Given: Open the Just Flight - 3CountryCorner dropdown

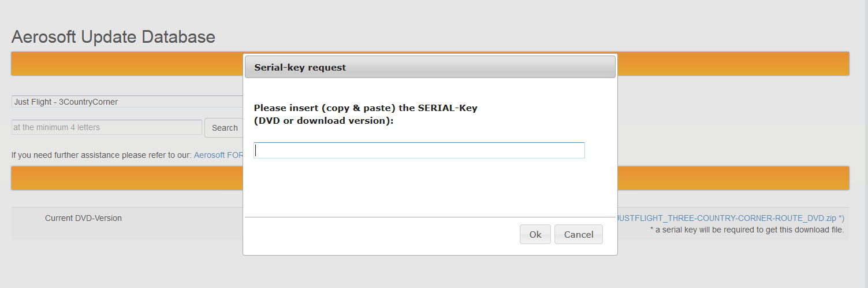Looking at the screenshot, I should [127, 102].
